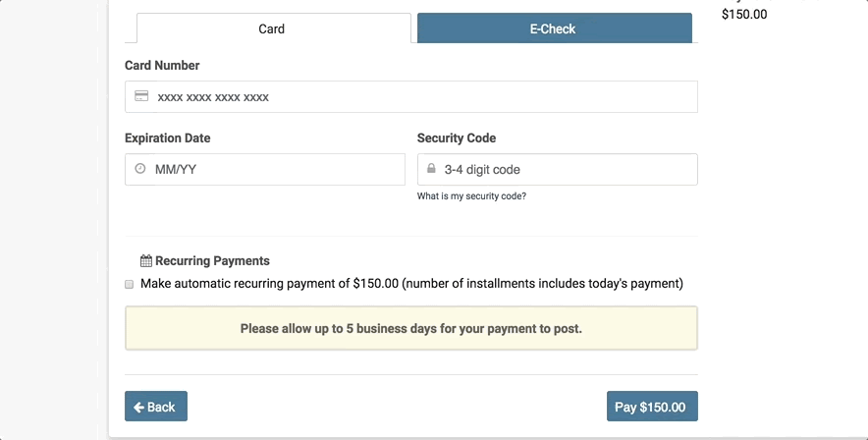This screenshot has height=440, width=868.
Task: Focus the MM/YY expiration date field
Action: [x=264, y=169]
